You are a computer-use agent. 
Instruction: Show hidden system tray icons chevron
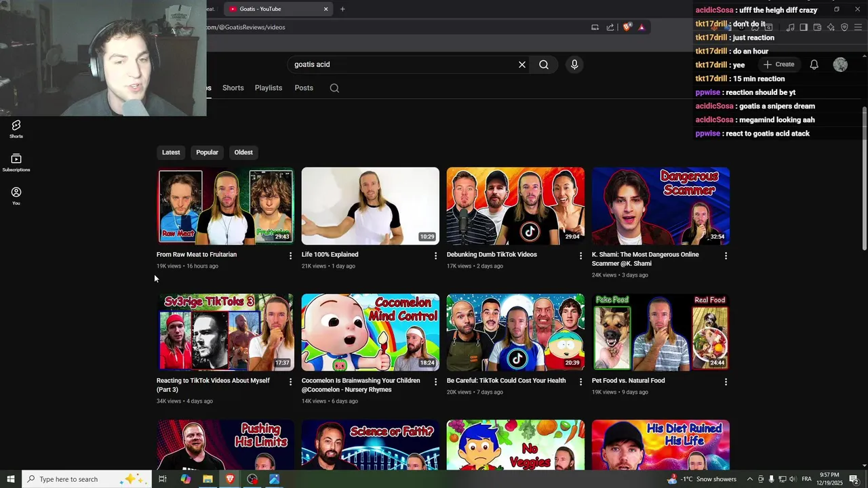click(x=749, y=479)
